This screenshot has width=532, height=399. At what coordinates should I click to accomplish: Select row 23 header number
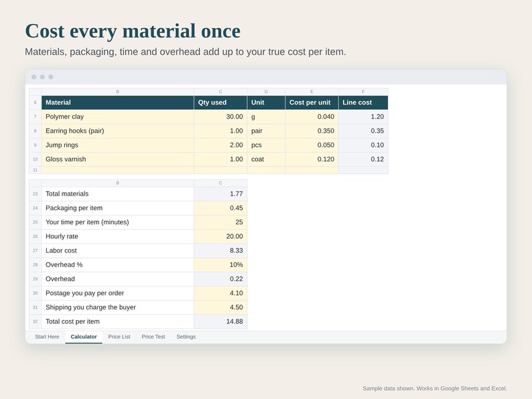36,194
